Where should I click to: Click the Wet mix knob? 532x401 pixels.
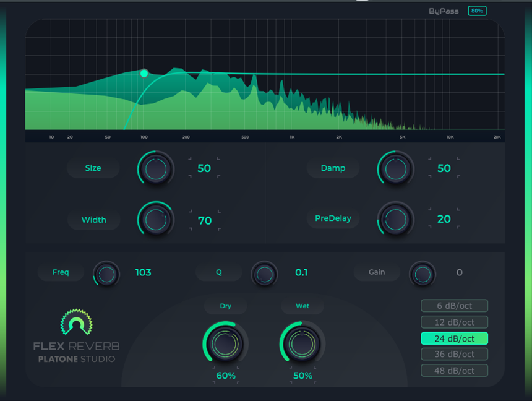click(302, 343)
